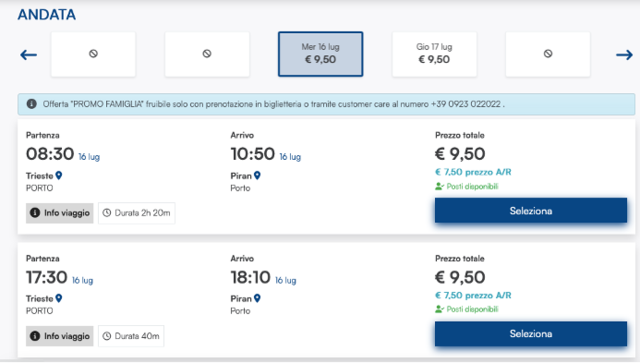Click Trieste location pin on 08:30 trip

(x=59, y=176)
